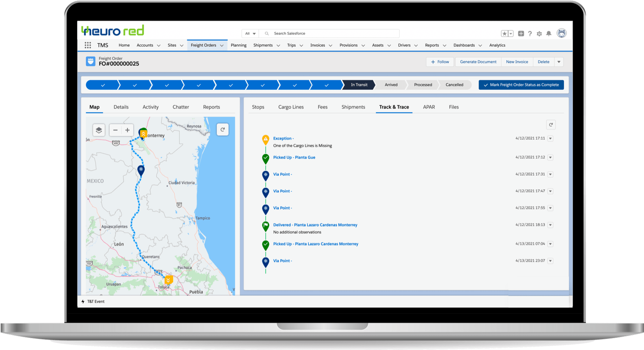
Task: Open the Accounts nav dropdown chevron
Action: point(158,46)
